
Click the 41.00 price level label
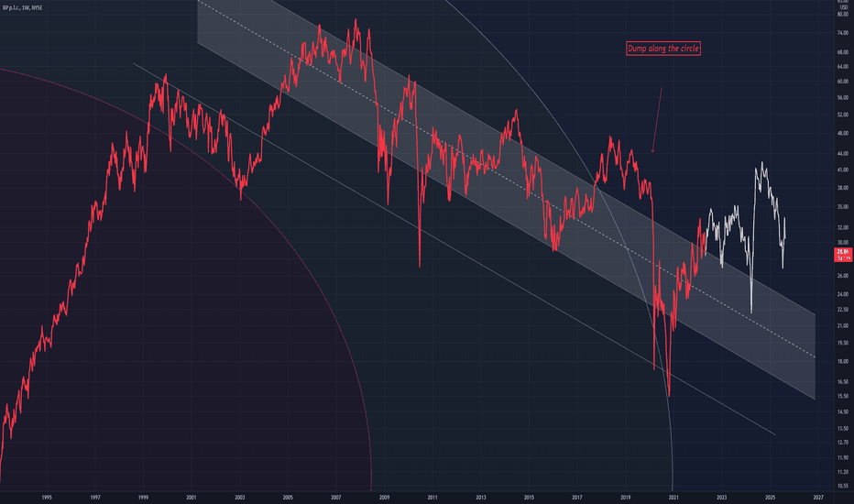843,170
